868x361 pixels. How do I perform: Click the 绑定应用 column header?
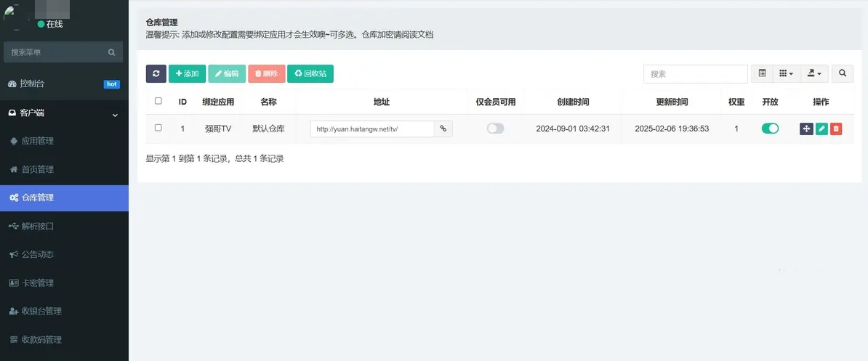click(218, 102)
